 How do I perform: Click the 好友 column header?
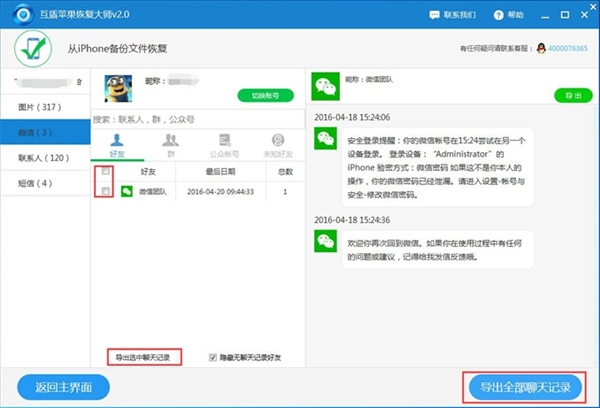click(x=148, y=171)
